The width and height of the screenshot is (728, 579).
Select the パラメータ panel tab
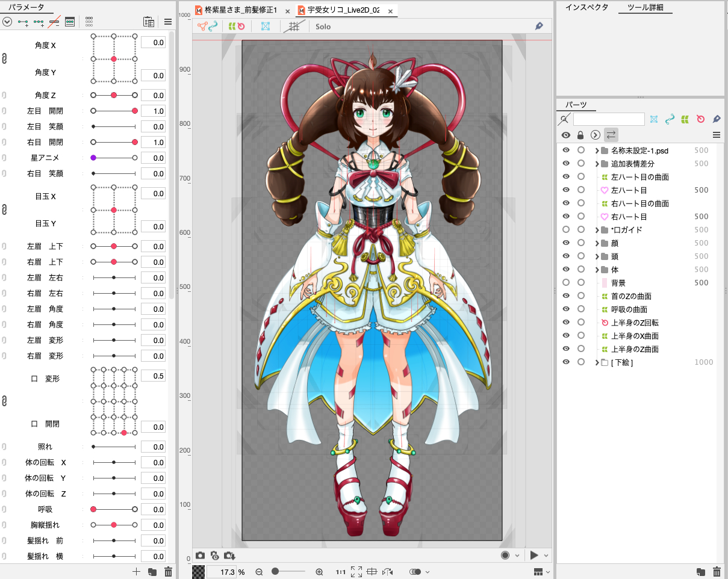click(26, 8)
